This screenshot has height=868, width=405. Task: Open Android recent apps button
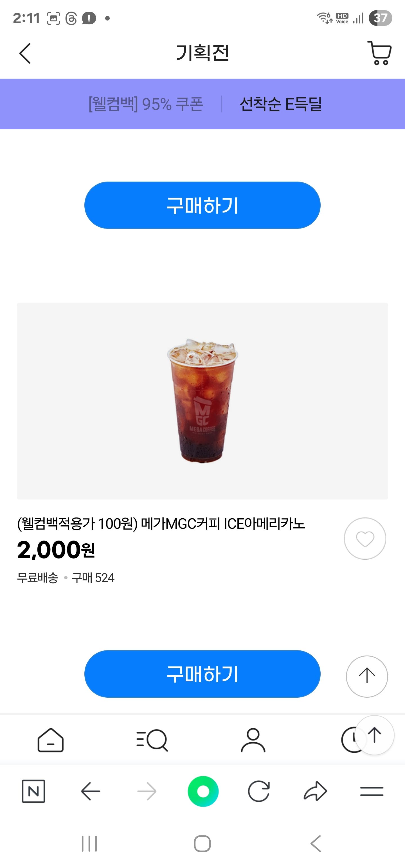pos(89,843)
